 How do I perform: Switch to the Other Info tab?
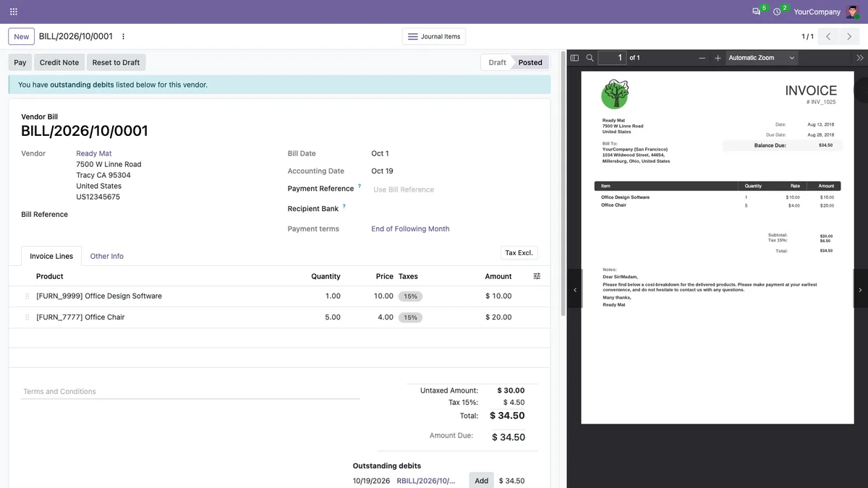pos(107,256)
